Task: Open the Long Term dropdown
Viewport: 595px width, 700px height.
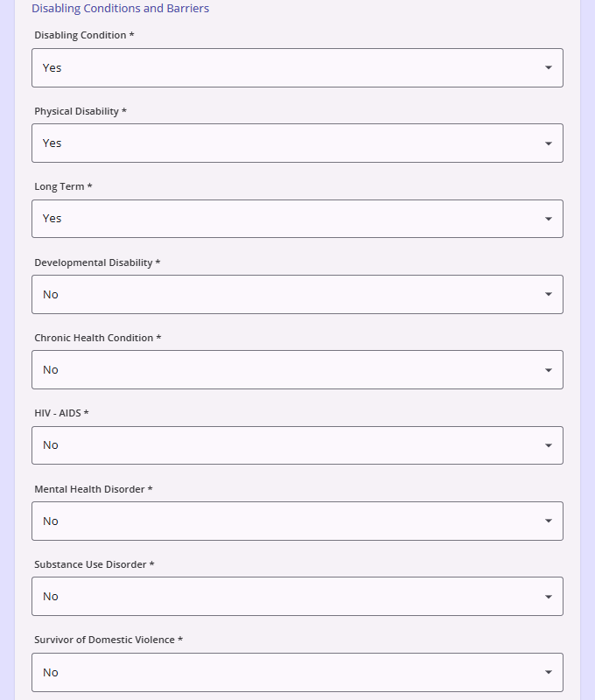Action: pos(297,219)
